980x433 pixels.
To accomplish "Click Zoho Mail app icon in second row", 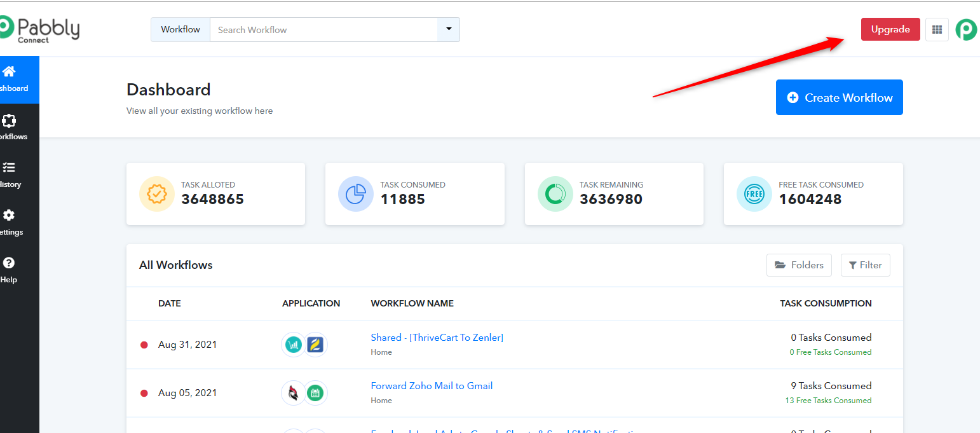I will click(293, 393).
